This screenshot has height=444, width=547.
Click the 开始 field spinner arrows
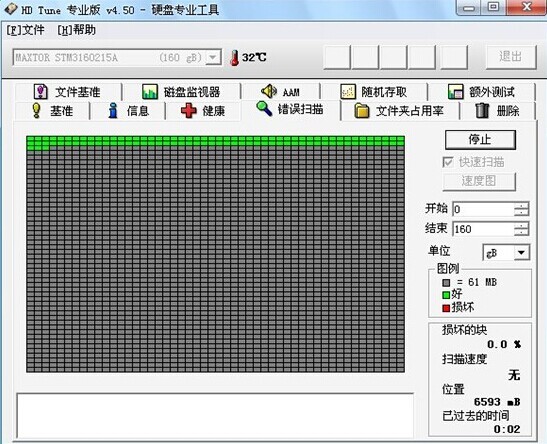coord(522,209)
